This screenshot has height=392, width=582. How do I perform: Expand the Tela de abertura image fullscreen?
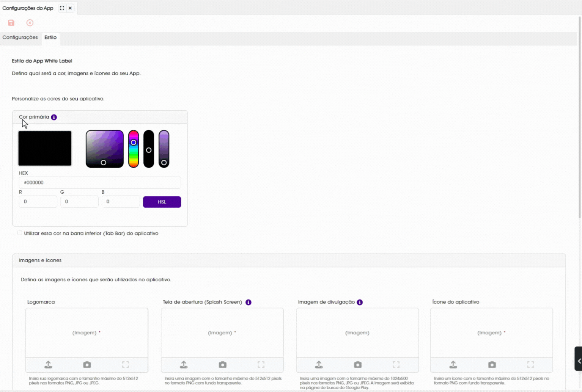click(261, 365)
